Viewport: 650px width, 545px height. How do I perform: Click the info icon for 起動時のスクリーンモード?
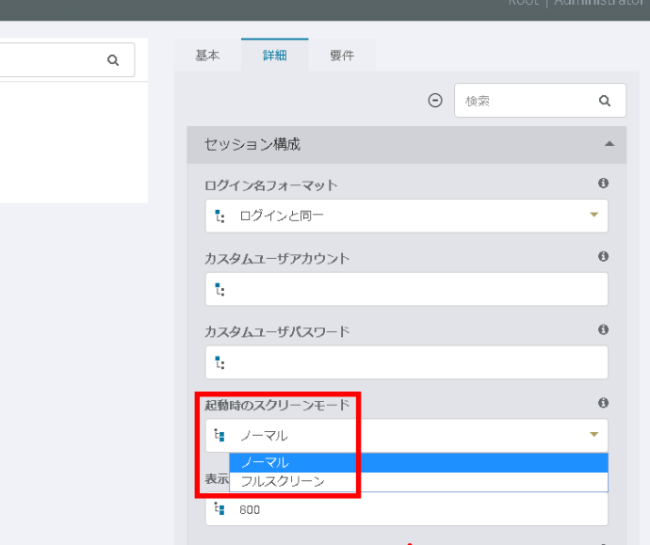coord(603,403)
